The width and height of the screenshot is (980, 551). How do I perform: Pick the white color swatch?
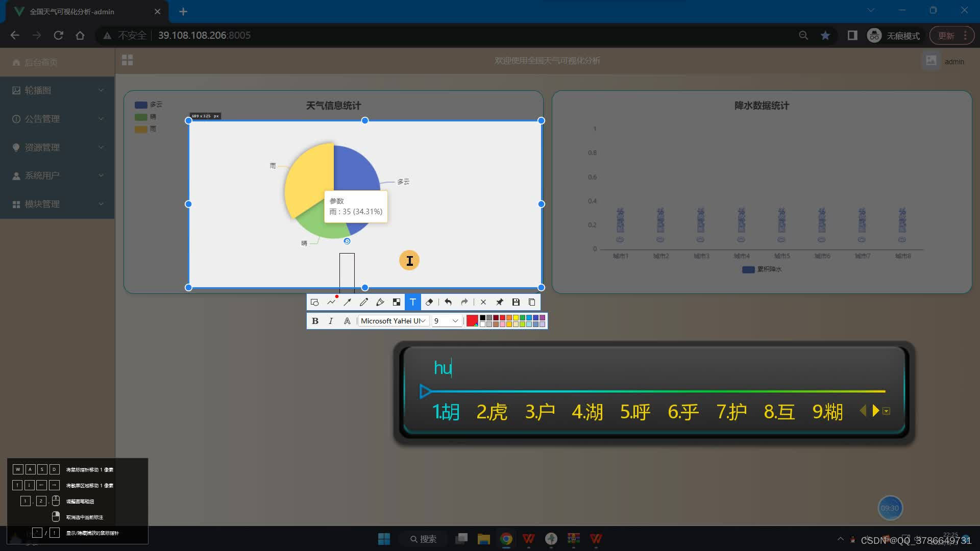tap(483, 324)
